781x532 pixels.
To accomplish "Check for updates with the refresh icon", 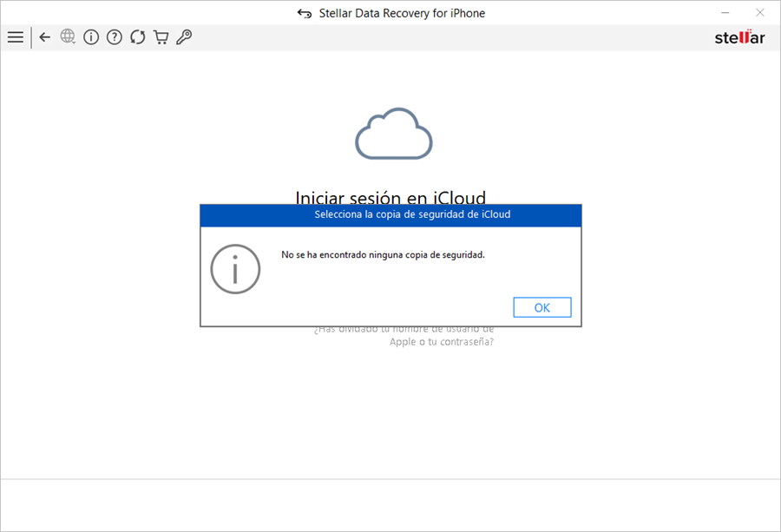I will click(137, 36).
